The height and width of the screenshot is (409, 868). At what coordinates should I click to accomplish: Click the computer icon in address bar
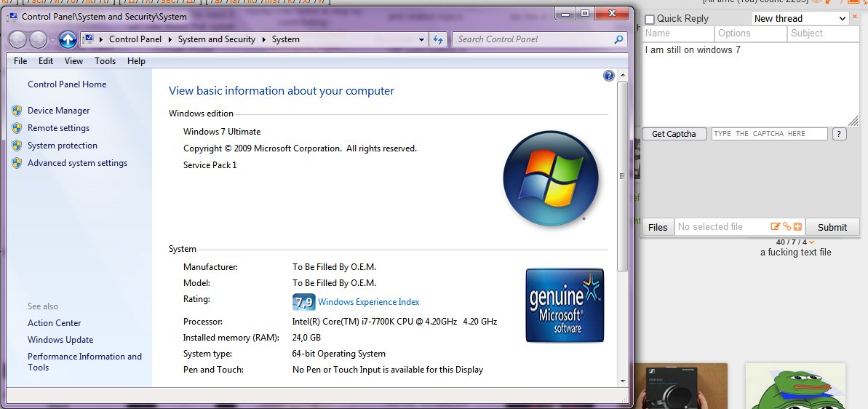[x=89, y=39]
